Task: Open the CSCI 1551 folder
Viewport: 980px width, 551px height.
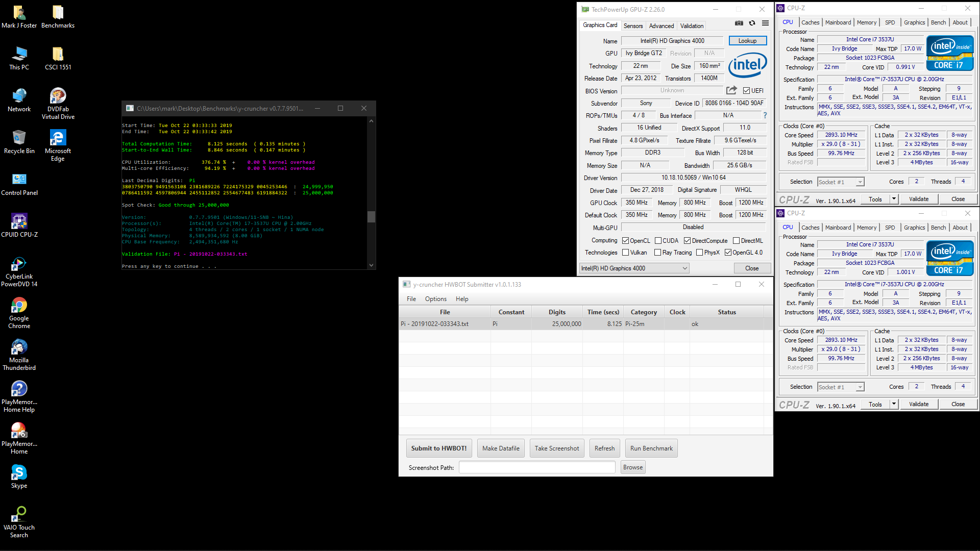Action: (58, 58)
